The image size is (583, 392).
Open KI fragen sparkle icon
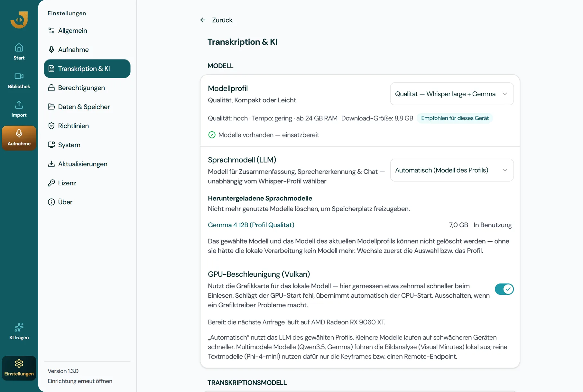[19, 327]
